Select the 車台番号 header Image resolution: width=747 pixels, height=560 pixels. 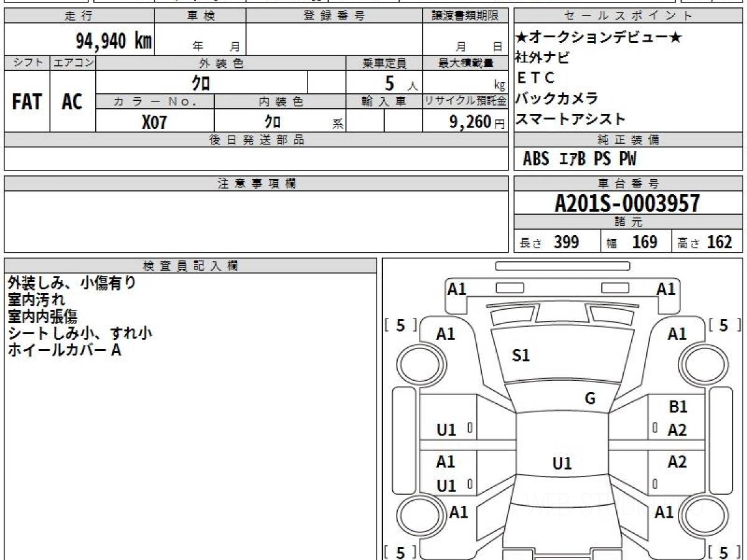tap(629, 184)
